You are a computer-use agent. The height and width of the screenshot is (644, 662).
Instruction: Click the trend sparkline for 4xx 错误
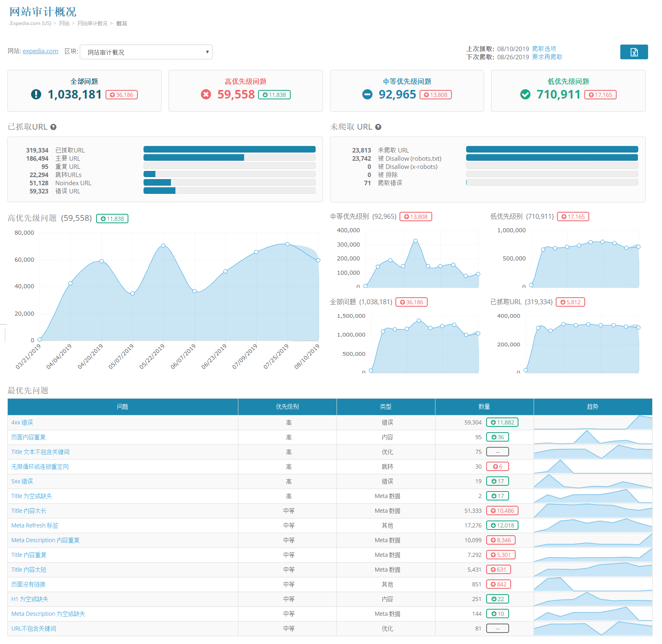pyautogui.click(x=593, y=422)
